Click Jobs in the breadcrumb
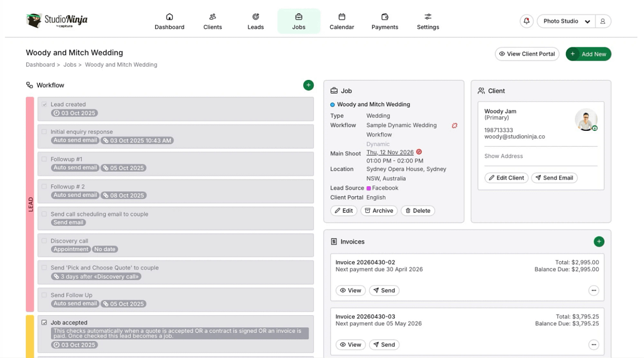Image resolution: width=644 pixels, height=358 pixels. tap(70, 65)
